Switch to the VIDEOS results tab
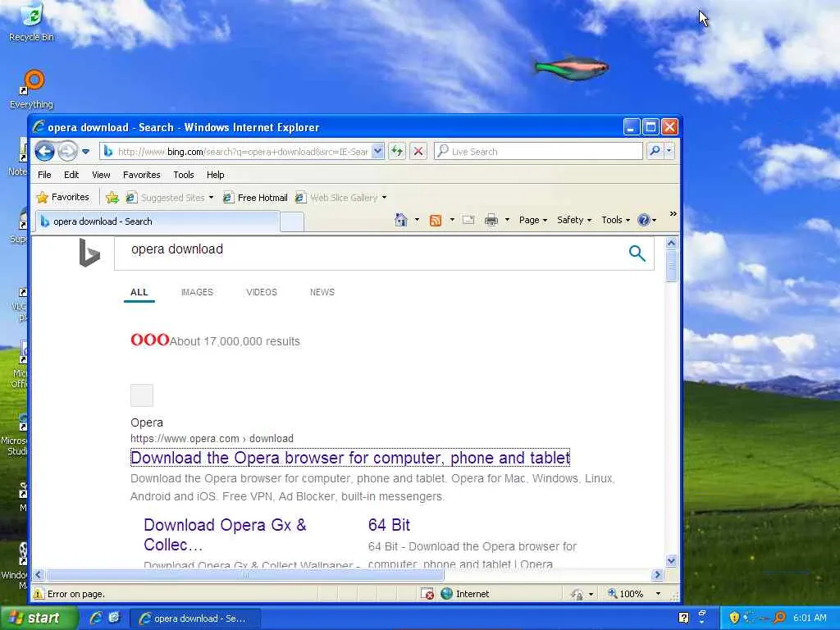 pyautogui.click(x=262, y=292)
